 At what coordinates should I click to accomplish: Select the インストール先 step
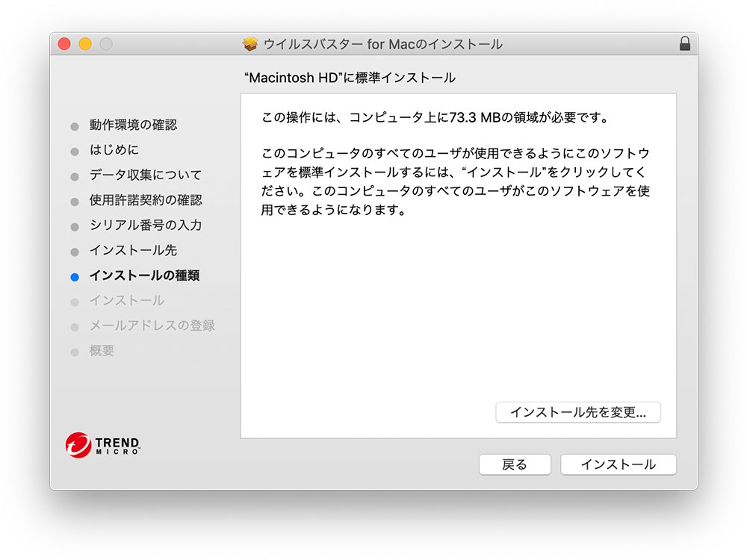pyautogui.click(x=133, y=250)
